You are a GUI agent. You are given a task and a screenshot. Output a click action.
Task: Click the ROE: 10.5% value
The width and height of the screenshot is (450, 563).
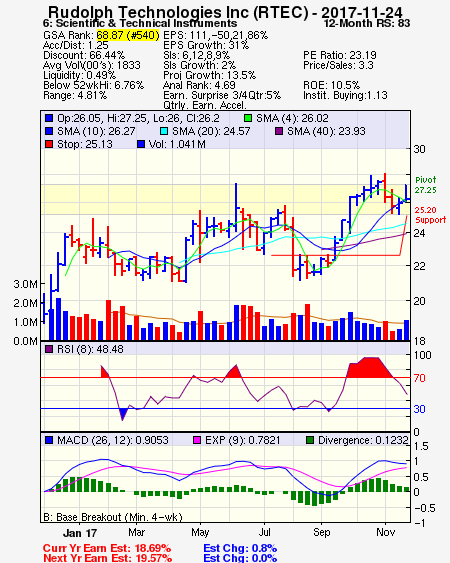point(331,85)
